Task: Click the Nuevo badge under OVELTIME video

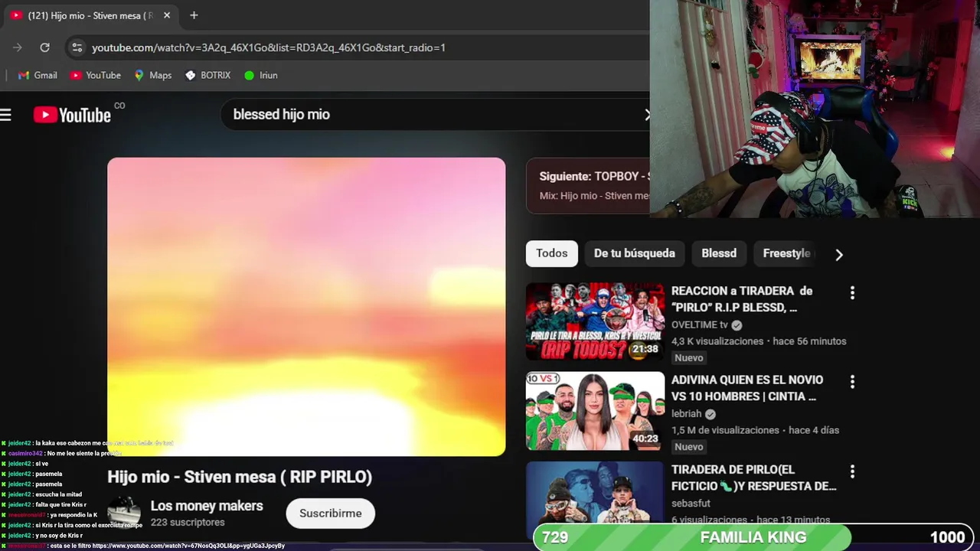Action: coord(689,358)
